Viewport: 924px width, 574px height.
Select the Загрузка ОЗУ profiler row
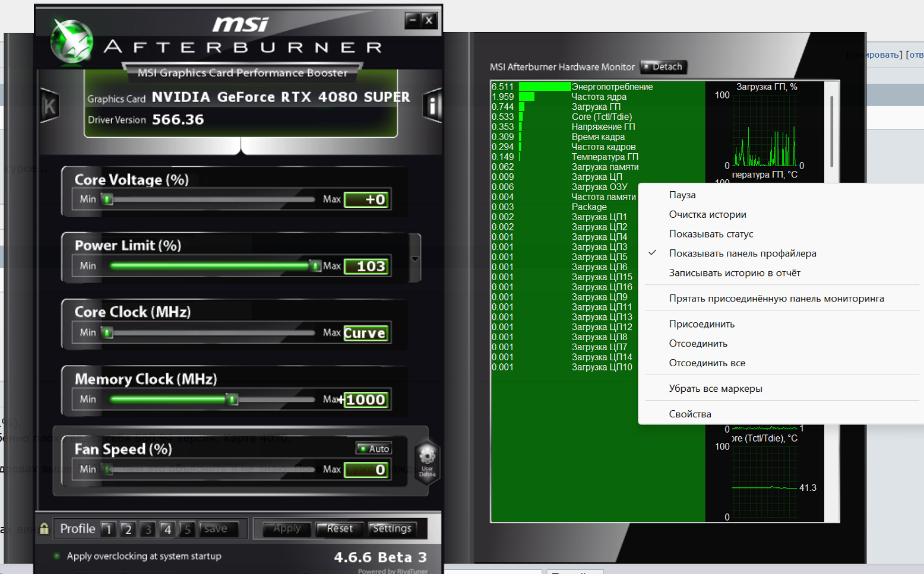tap(564, 187)
